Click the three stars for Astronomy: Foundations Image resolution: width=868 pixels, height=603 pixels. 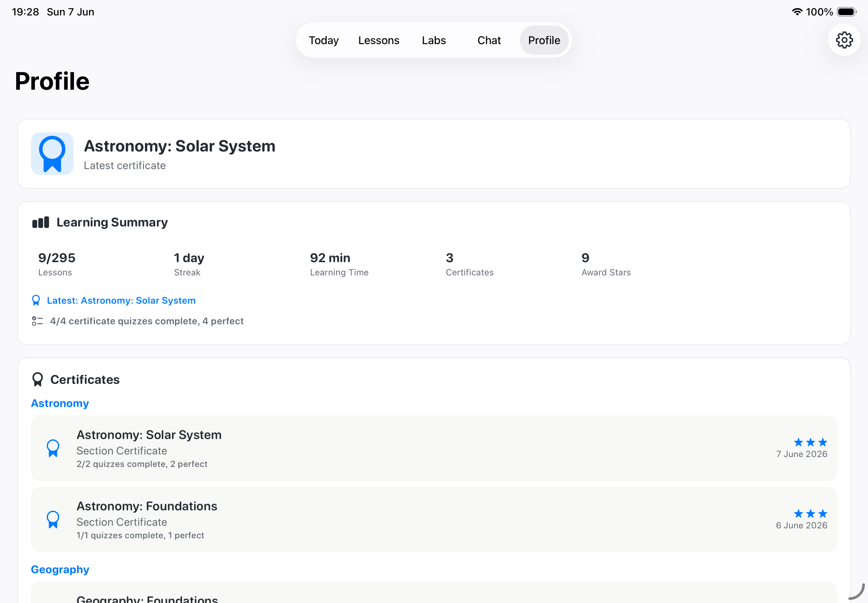point(810,513)
